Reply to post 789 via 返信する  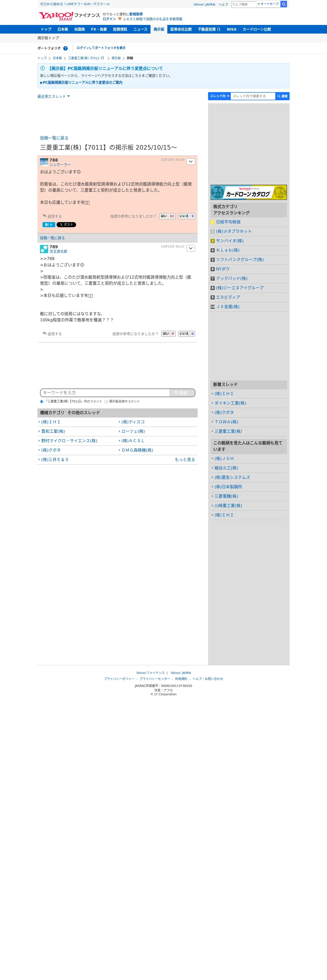[x=52, y=334]
